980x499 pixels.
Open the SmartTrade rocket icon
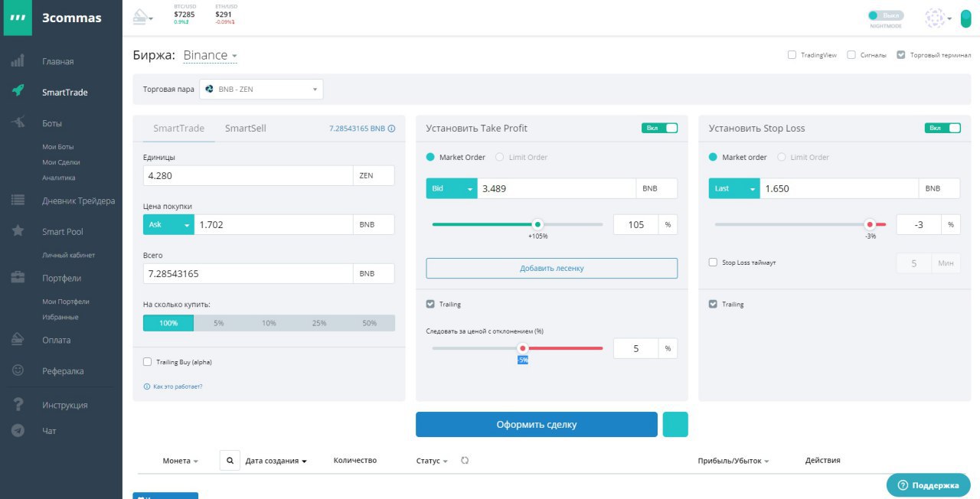click(18, 90)
